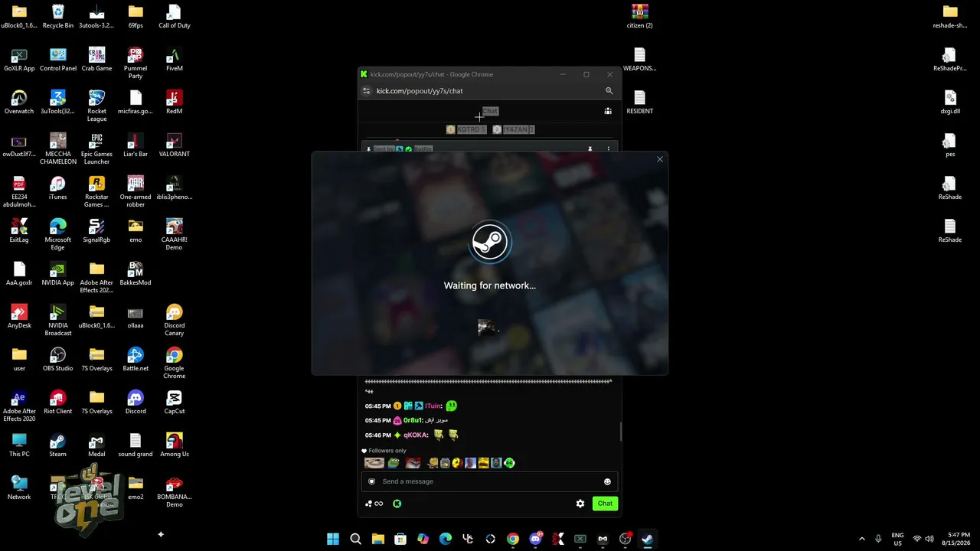
Task: Switch to Steam on the taskbar
Action: [648, 539]
